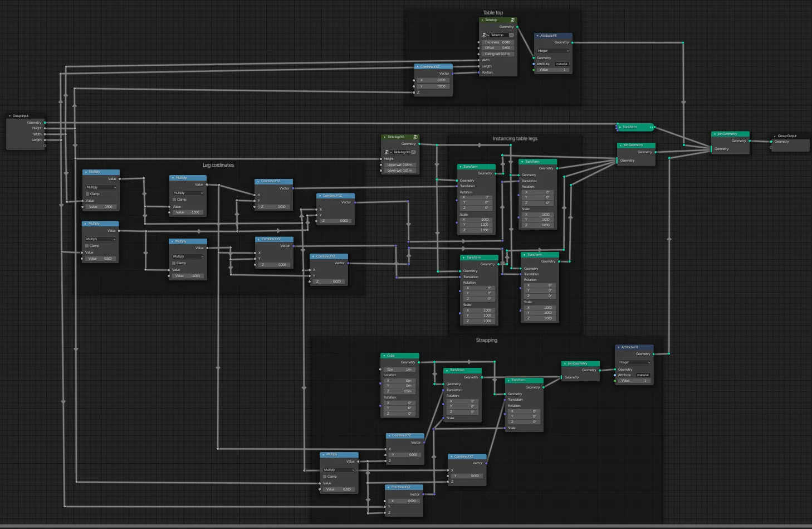Click fake user shield icon in Table top node
Image resolution: width=812 pixels, height=529 pixels.
(x=511, y=35)
